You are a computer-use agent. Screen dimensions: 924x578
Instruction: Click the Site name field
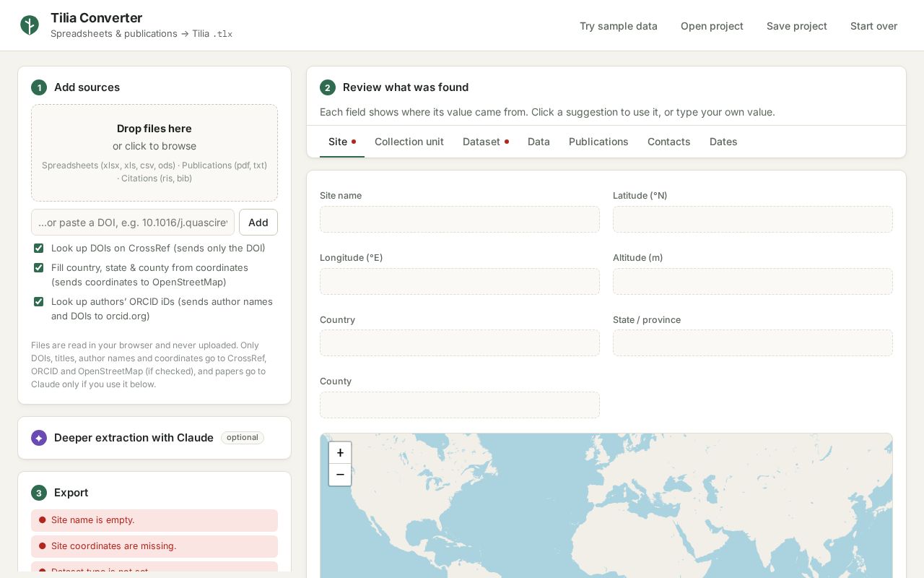460,220
